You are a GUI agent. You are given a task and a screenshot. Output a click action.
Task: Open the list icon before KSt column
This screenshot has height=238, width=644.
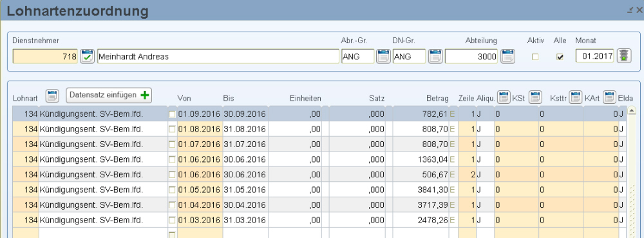[x=504, y=97]
